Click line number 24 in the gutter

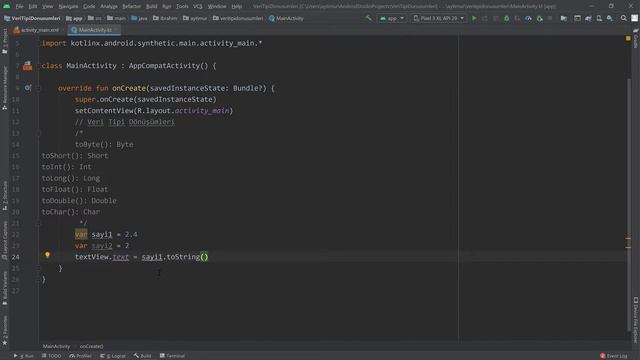pos(16,257)
